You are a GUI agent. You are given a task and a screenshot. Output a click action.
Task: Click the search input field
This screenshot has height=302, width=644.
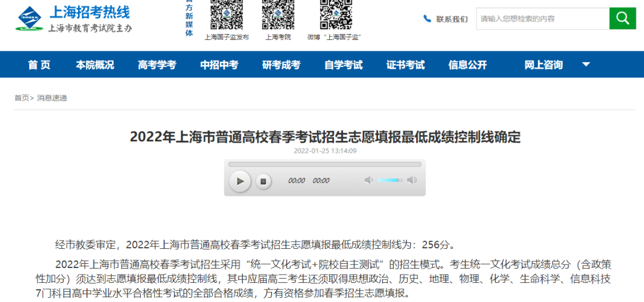coord(542,19)
